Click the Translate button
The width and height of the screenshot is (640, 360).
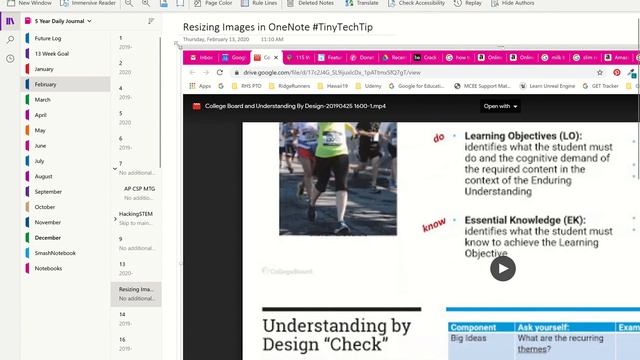(362, 3)
